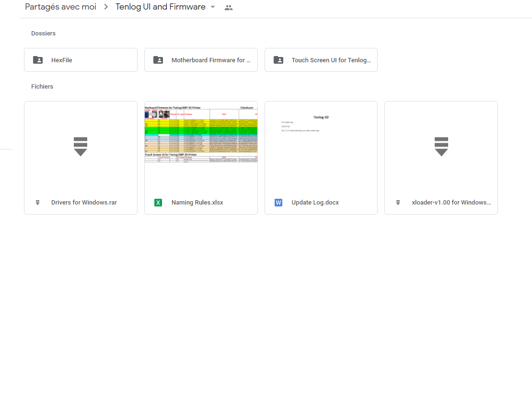Open Tenlog UI and Firmware dropdown arrow
532x399 pixels.
[213, 7]
